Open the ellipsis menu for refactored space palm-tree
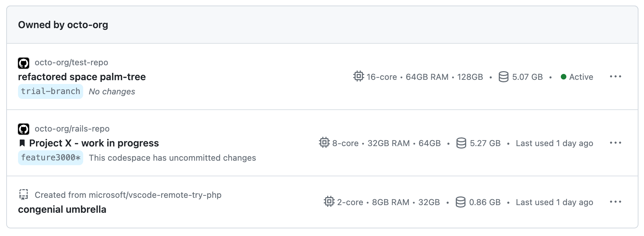 pos(616,77)
